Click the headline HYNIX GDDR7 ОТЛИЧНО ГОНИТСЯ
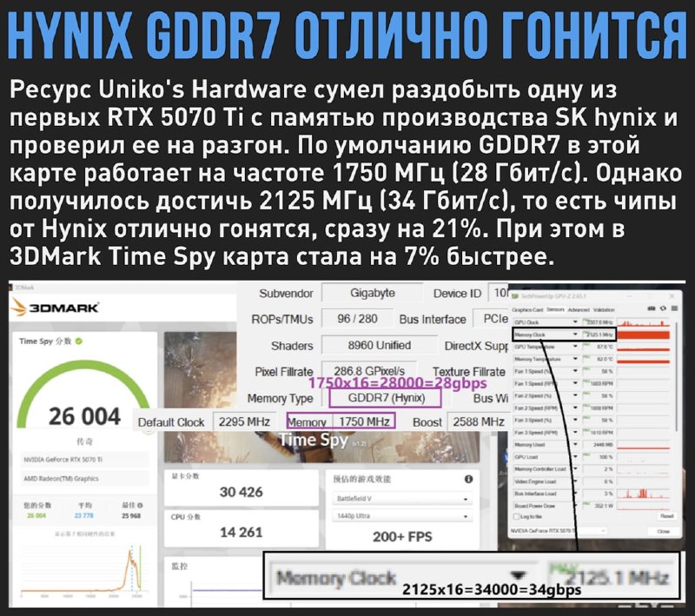This screenshot has height=616, width=695. click(347, 35)
